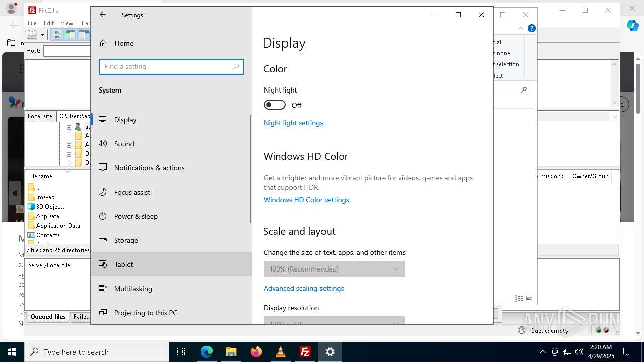Open Windows HD Color settings link
This screenshot has height=362, width=644.
(306, 200)
